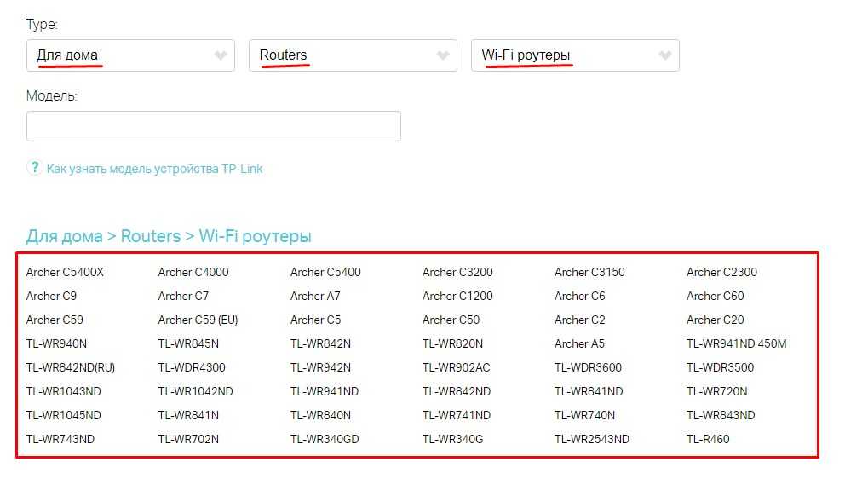Click the Archer C3150 model
868x479 pixels.
[x=589, y=273]
